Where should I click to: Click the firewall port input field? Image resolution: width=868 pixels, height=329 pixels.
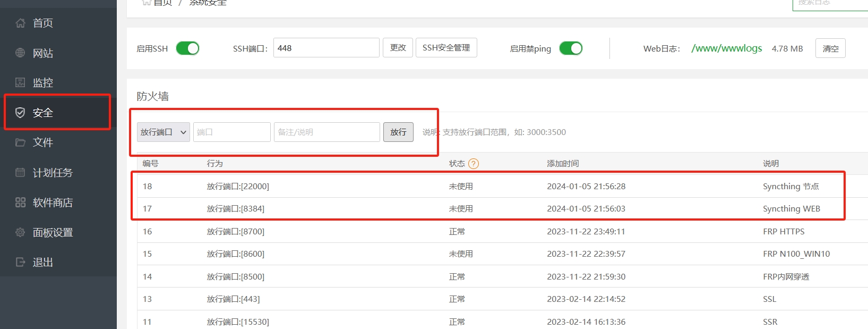[232, 132]
